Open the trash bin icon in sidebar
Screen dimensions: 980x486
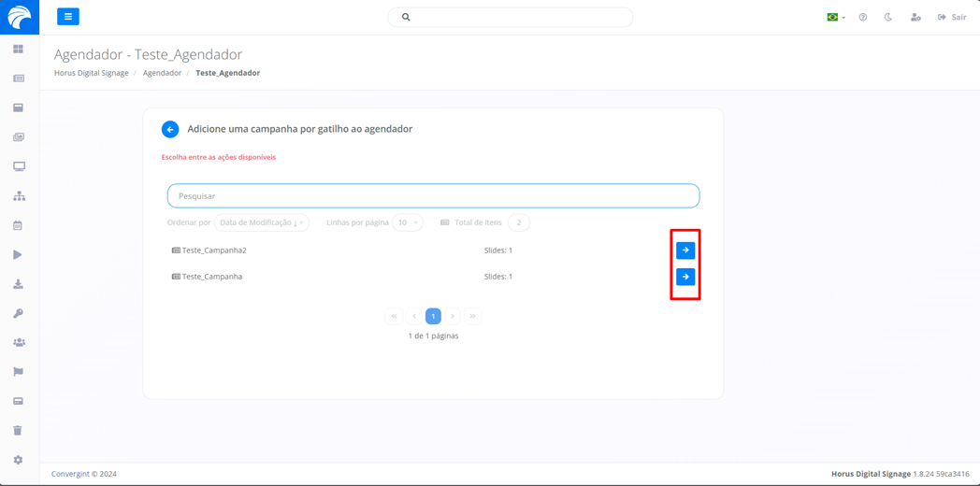[18, 431]
